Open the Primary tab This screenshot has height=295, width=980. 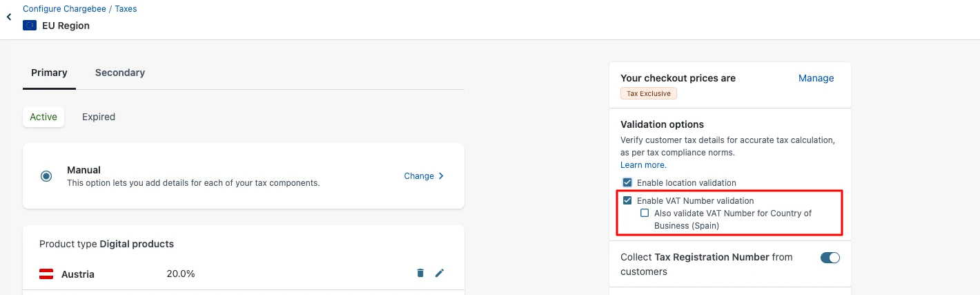(49, 73)
